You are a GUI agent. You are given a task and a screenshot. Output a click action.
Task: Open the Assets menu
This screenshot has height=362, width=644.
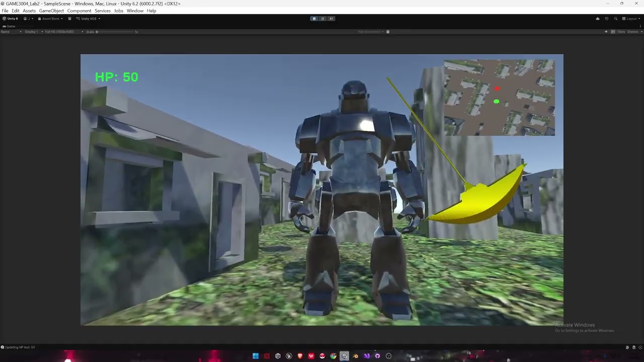click(29, 11)
